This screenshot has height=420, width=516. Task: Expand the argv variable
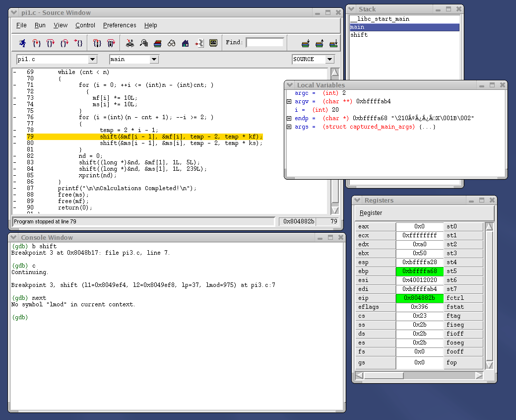click(x=289, y=101)
